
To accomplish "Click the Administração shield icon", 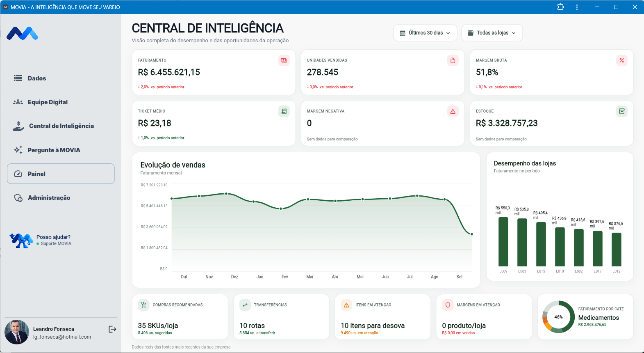I will click(x=18, y=198).
